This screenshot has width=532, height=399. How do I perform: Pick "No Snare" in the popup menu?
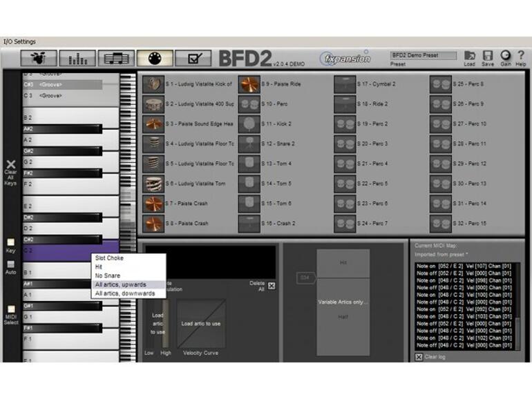(x=108, y=275)
